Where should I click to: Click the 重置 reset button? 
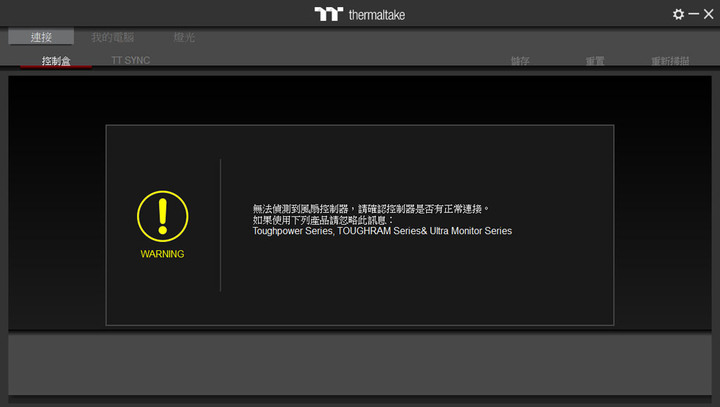[x=595, y=61]
